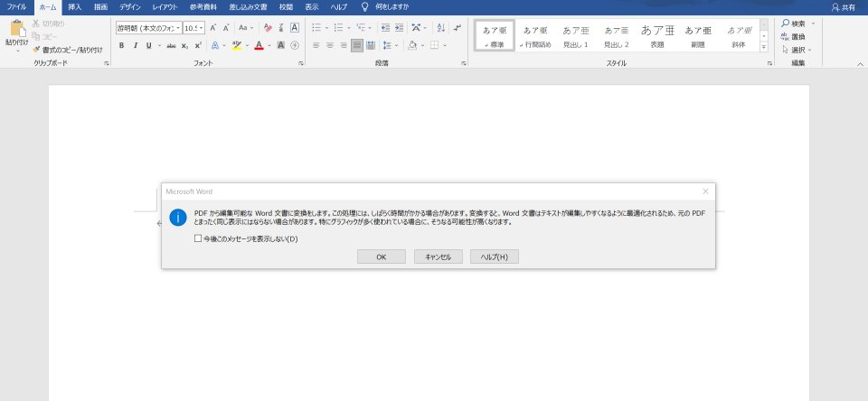This screenshot has height=401, width=868.
Task: Expand the styles gallery more arrow
Action: click(x=764, y=48)
